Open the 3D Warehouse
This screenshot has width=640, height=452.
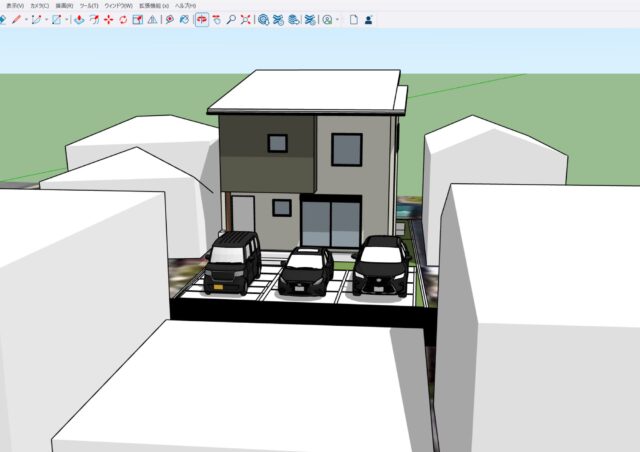point(263,19)
